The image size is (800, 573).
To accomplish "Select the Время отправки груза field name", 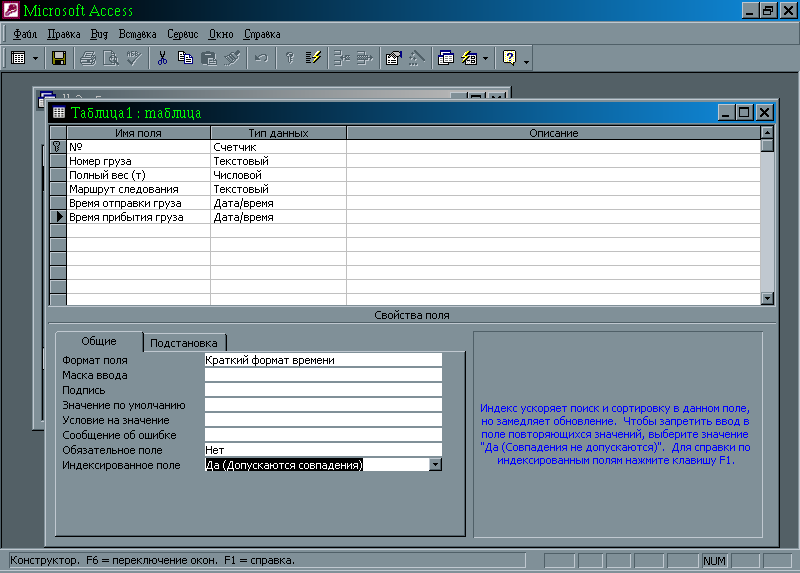I will click(x=138, y=203).
